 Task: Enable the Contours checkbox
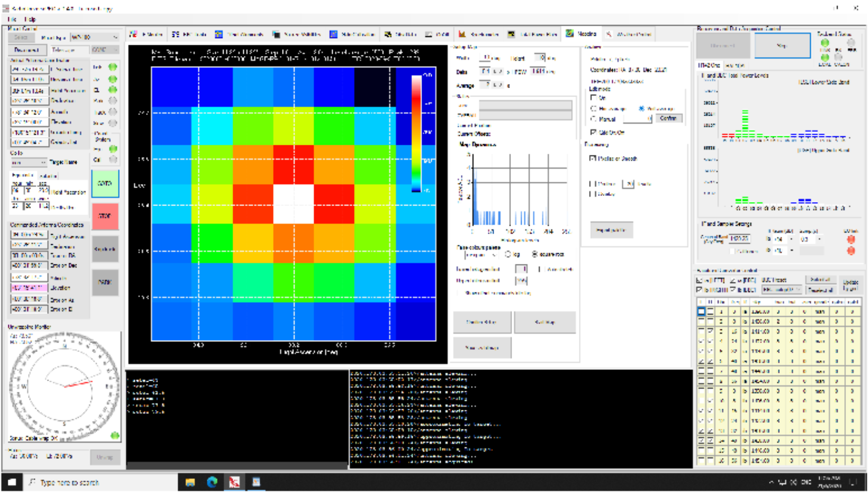click(x=593, y=183)
